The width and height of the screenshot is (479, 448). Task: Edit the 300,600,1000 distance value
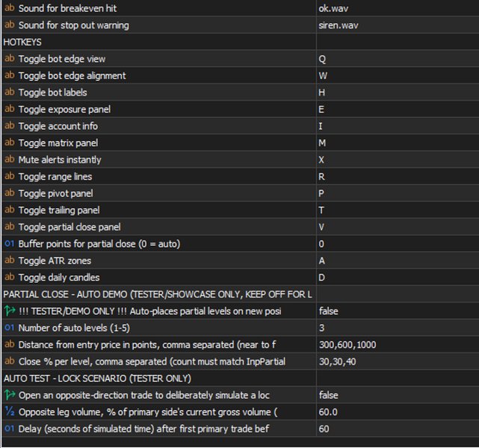coord(398,344)
